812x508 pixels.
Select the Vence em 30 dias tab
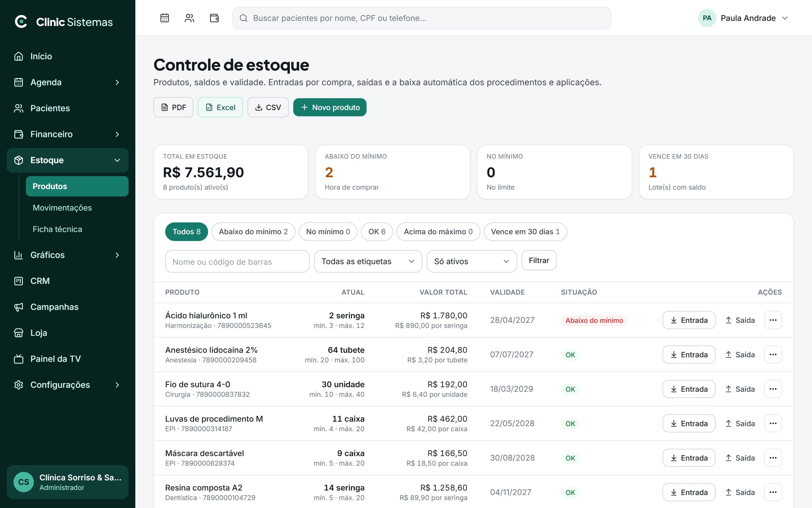point(525,231)
